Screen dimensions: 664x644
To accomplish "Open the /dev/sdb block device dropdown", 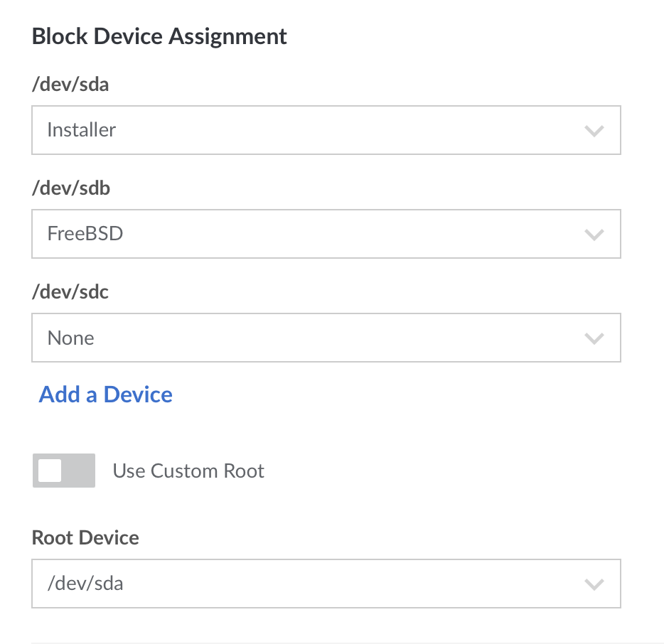I will (326, 234).
